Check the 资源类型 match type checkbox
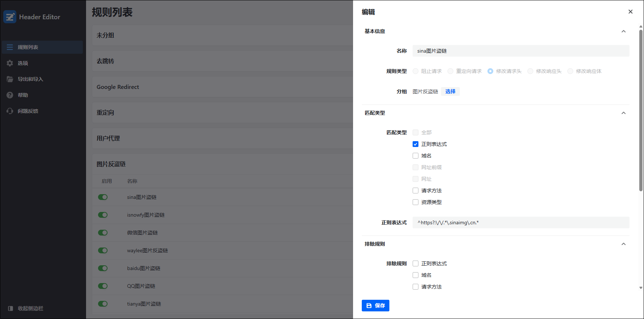 pyautogui.click(x=416, y=202)
